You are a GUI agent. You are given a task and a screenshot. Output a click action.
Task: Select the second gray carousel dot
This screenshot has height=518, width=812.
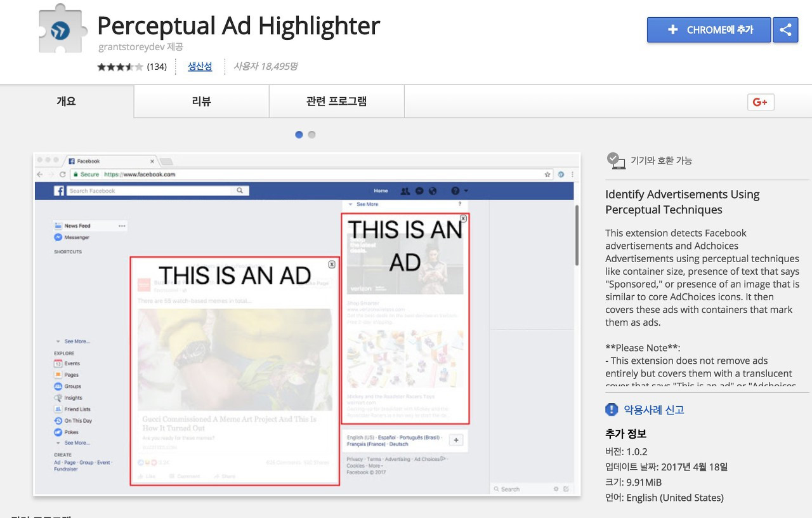(x=311, y=135)
